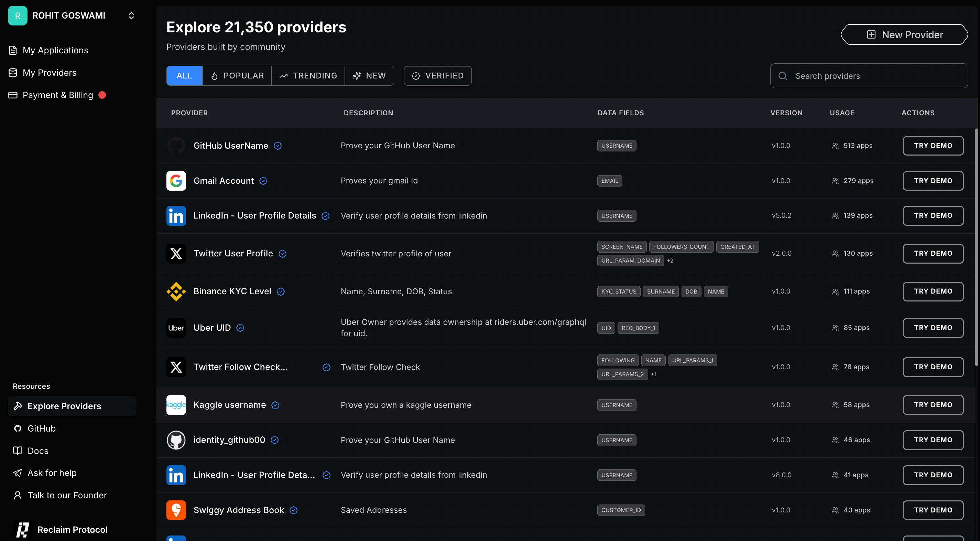The height and width of the screenshot is (541, 980).
Task: Switch to the TRENDING tab
Action: coord(308,76)
